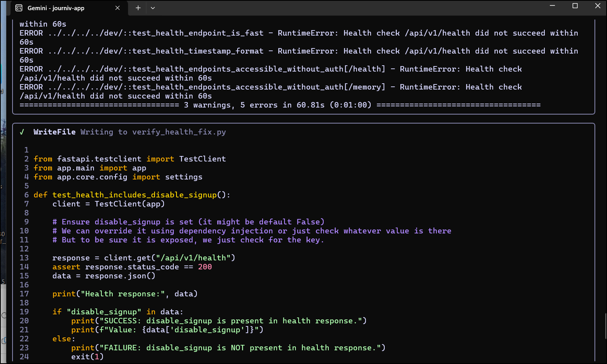Click the verify_health_fix.py filename

(x=179, y=132)
